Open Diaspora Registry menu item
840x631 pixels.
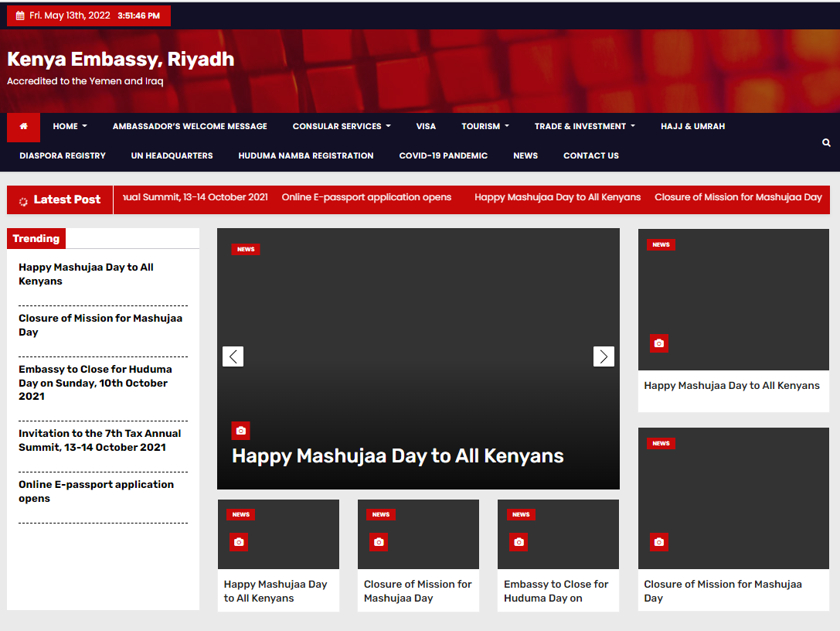click(x=63, y=156)
